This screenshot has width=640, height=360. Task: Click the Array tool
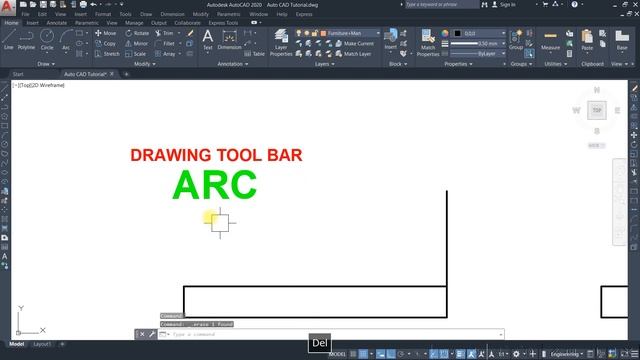165,54
